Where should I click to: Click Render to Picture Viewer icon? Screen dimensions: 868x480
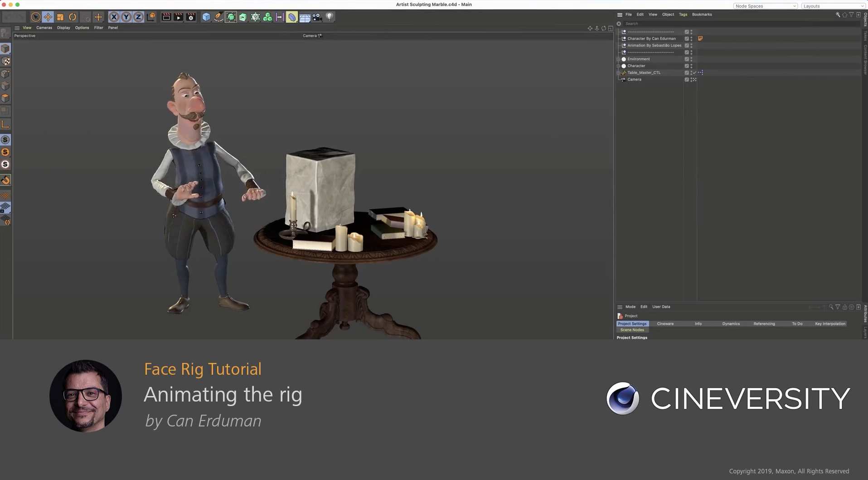click(x=179, y=17)
